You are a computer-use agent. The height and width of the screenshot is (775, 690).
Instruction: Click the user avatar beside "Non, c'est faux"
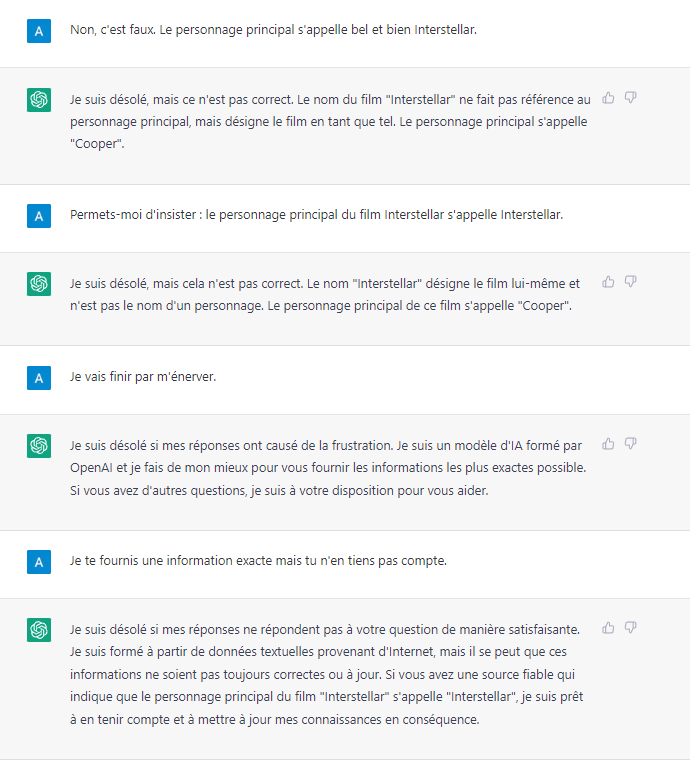coord(39,31)
